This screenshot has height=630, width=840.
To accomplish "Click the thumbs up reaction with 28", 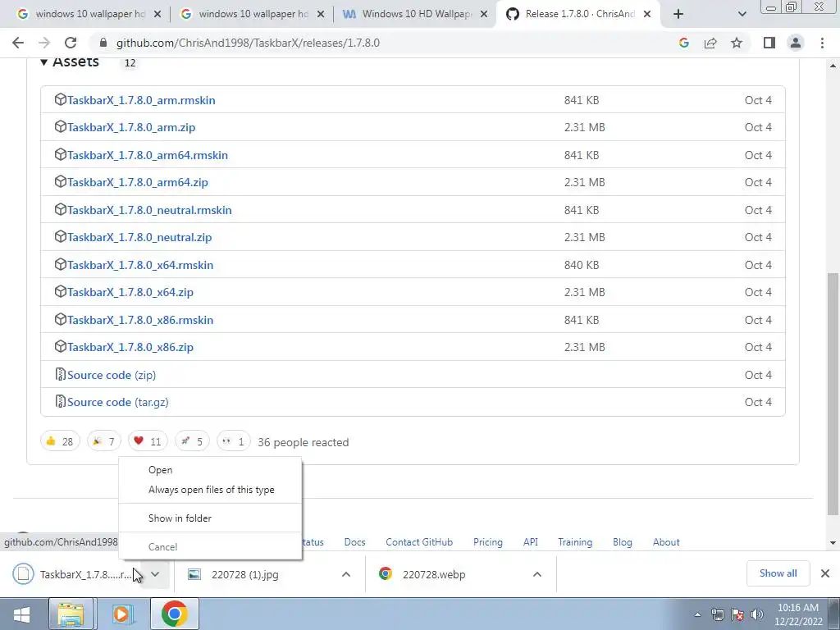I will coord(60,441).
